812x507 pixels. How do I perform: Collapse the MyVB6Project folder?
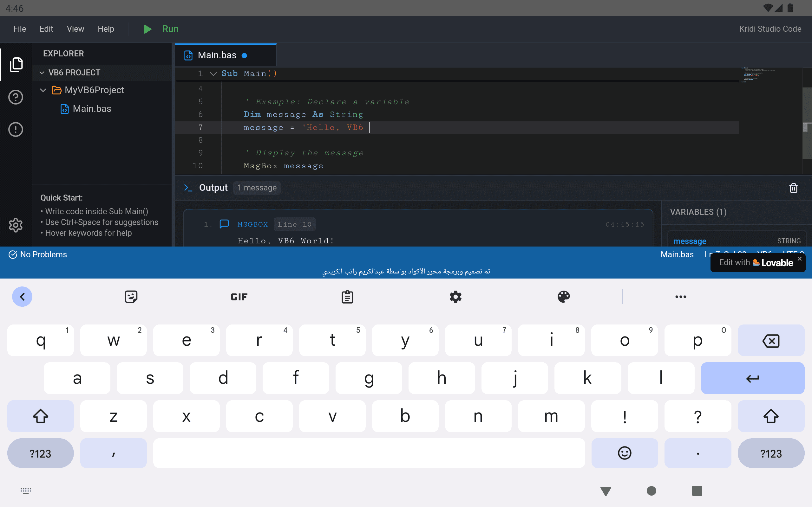[x=43, y=90]
